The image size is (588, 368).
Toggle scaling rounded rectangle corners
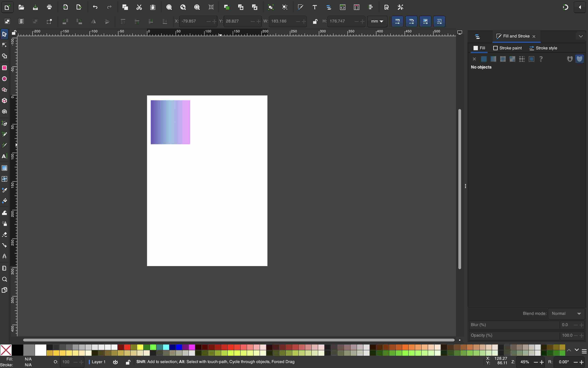click(x=411, y=21)
